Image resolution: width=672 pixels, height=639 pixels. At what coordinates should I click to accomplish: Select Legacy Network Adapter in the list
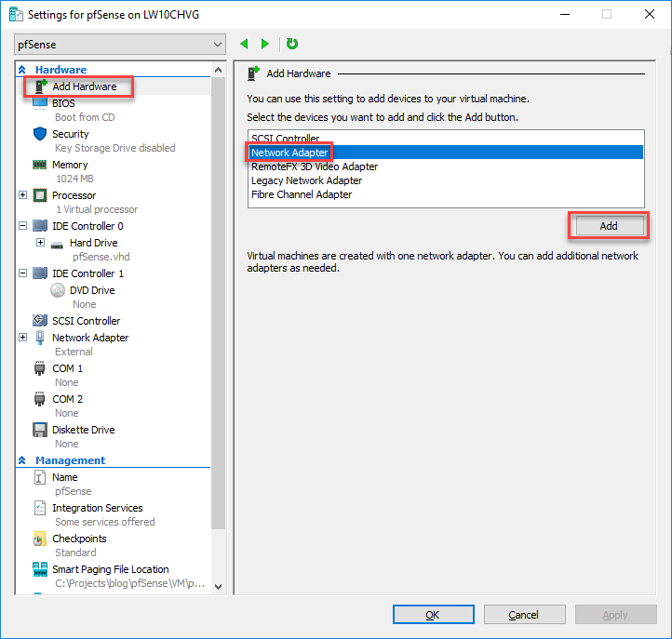tap(446, 180)
